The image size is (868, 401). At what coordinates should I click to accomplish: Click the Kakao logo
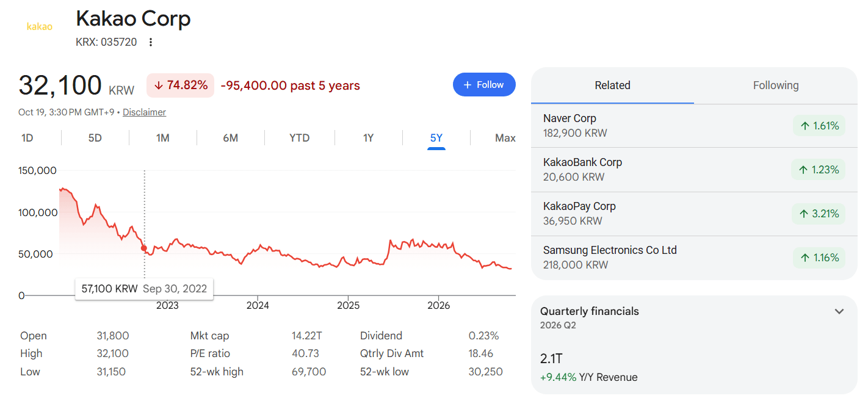click(x=40, y=26)
